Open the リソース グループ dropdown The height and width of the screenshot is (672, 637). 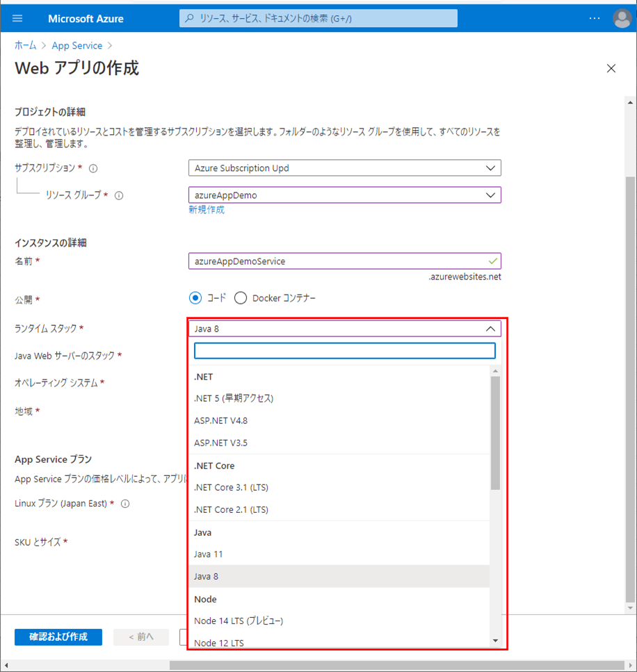point(344,195)
